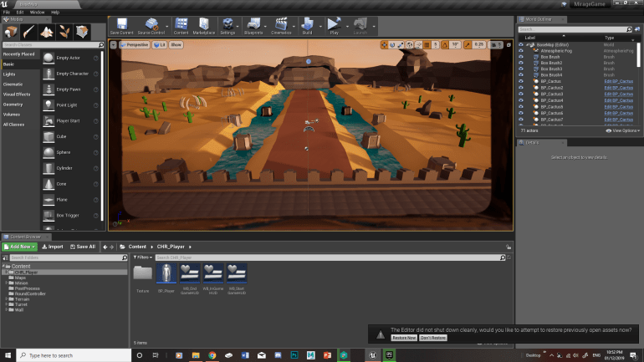Open Content toolbar button
This screenshot has height=362, width=644.
tap(181, 26)
